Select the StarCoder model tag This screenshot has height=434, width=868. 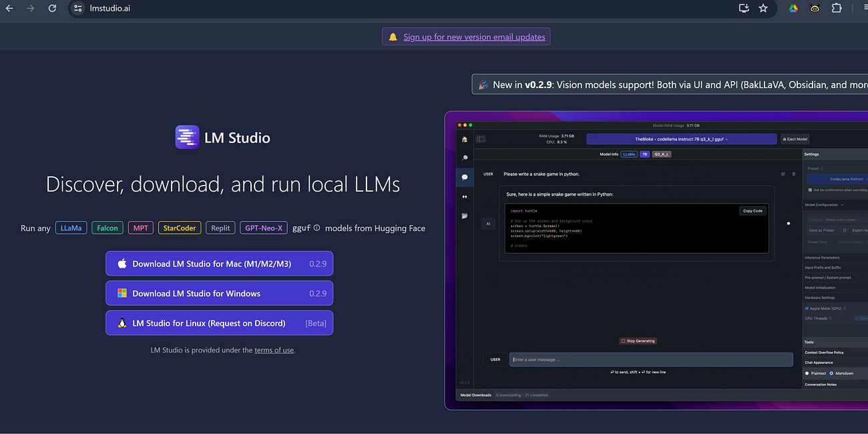click(180, 228)
